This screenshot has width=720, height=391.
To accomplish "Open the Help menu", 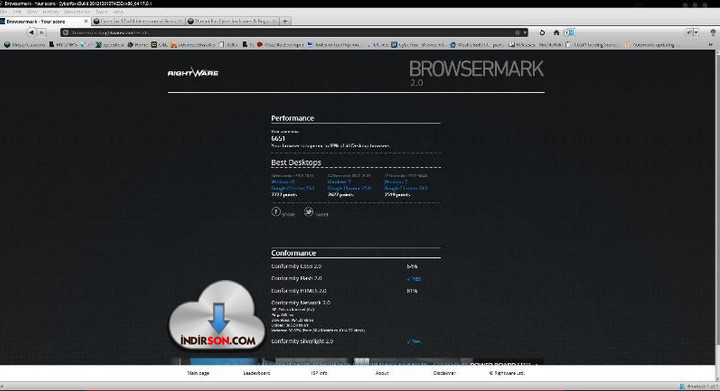I will coord(118,11).
